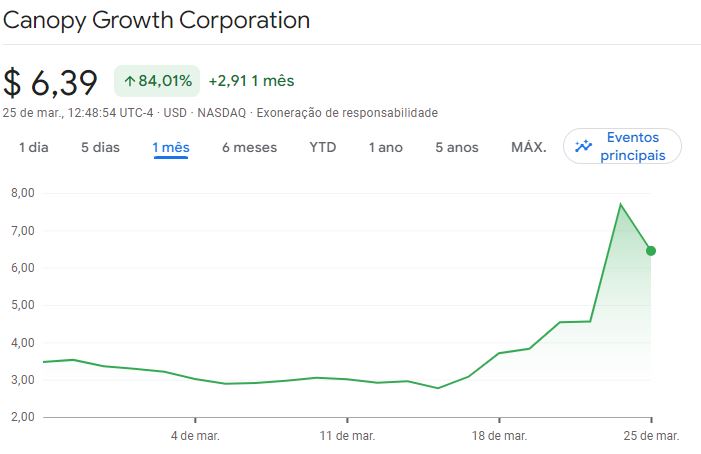Select the MÁX. range tab
Image resolution: width=701 pixels, height=454 pixels.
point(528,147)
